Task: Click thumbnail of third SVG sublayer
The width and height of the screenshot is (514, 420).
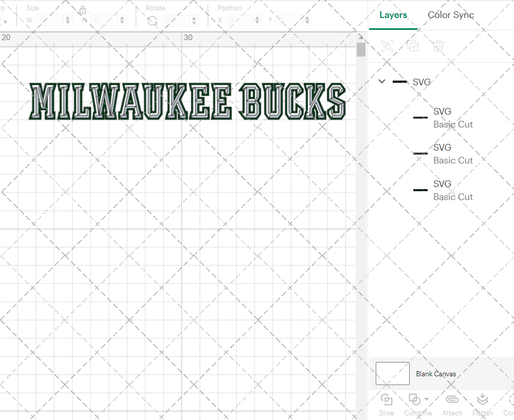Action: 420,190
